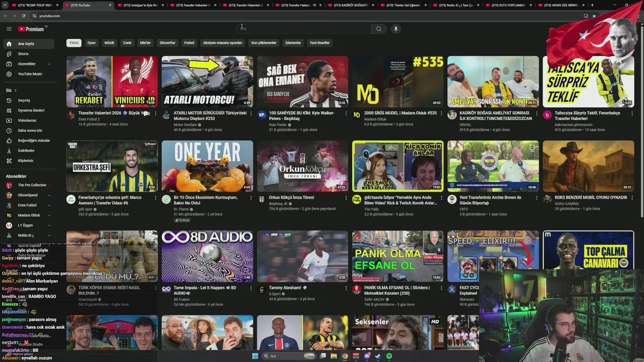Viewport: 644px width, 362px height.
Task: Start voice search with microphone icon
Action: 396,29
